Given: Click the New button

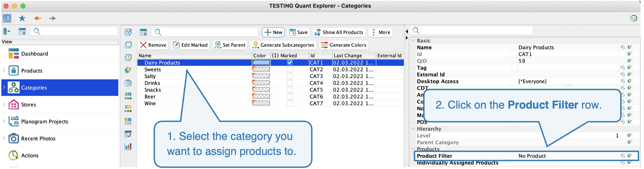Looking at the screenshot, I should 273,32.
